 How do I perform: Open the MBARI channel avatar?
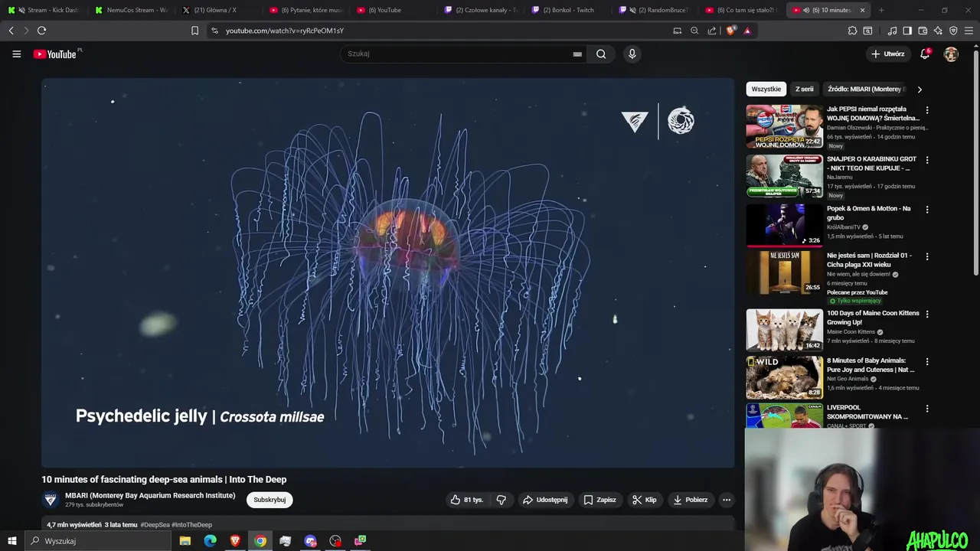[x=51, y=500]
